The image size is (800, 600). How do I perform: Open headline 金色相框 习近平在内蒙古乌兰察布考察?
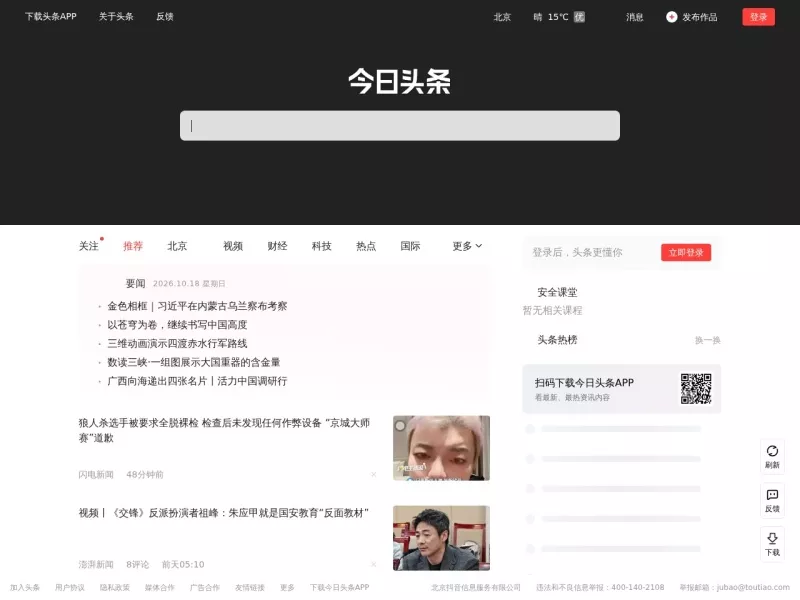(x=197, y=306)
